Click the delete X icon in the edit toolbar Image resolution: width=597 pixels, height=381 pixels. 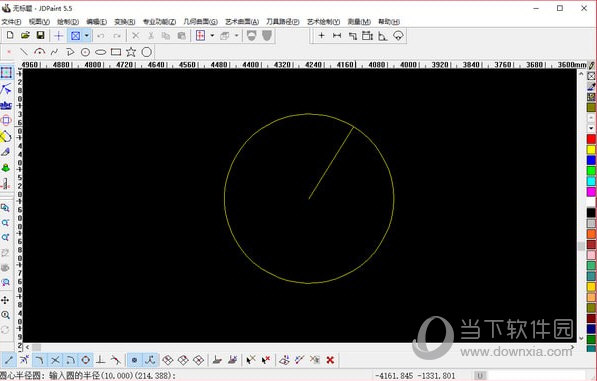pos(135,36)
